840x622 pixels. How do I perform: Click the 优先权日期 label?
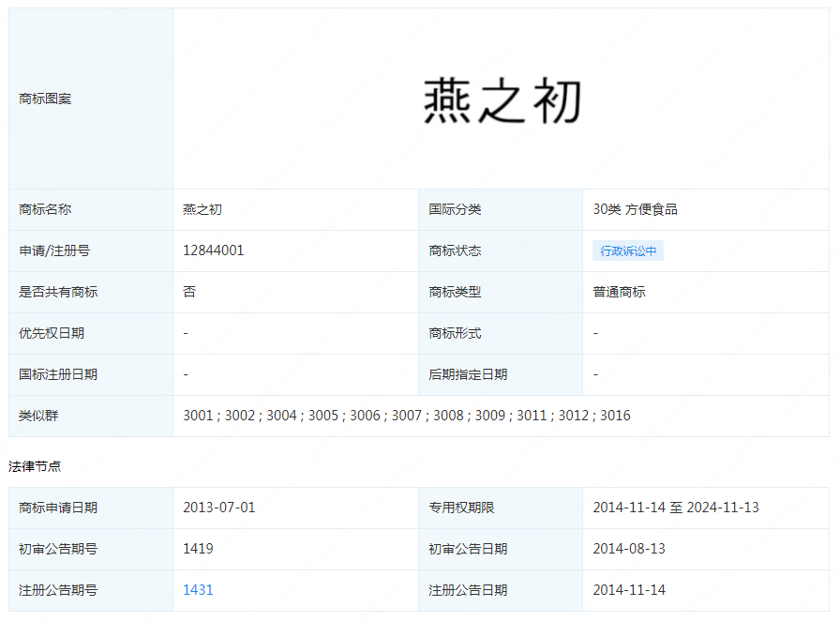tap(52, 333)
